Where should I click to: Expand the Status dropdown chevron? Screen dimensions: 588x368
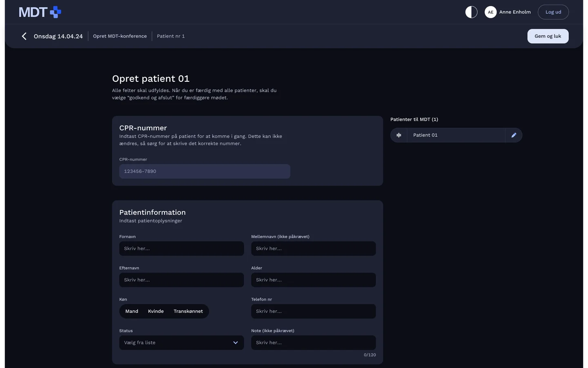[x=236, y=343]
